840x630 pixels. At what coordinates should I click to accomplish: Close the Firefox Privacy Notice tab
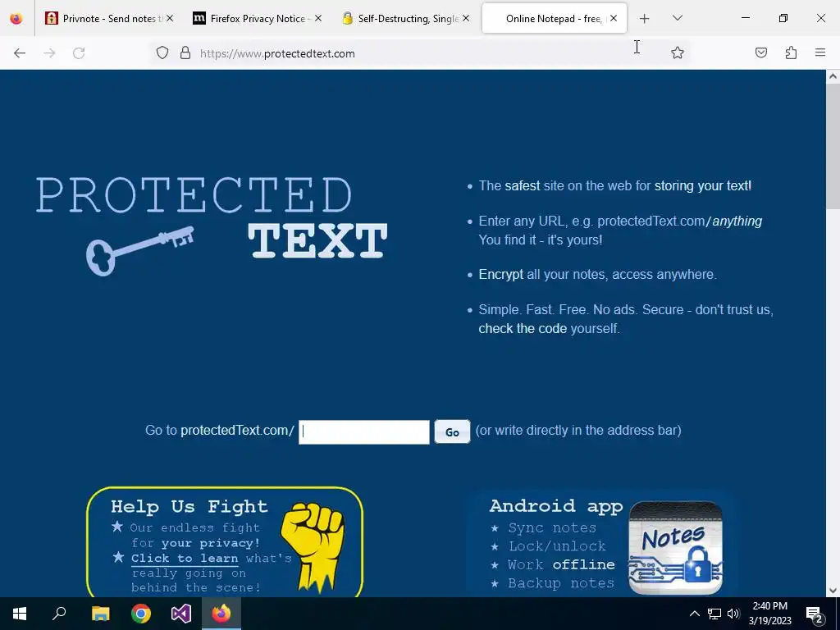point(318,18)
